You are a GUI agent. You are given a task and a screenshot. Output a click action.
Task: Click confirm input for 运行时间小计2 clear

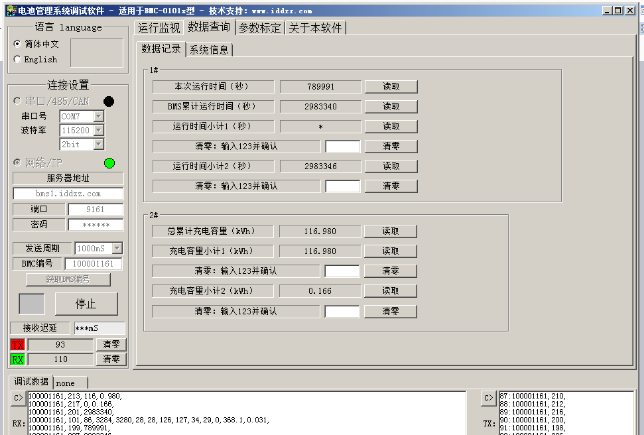pos(343,186)
